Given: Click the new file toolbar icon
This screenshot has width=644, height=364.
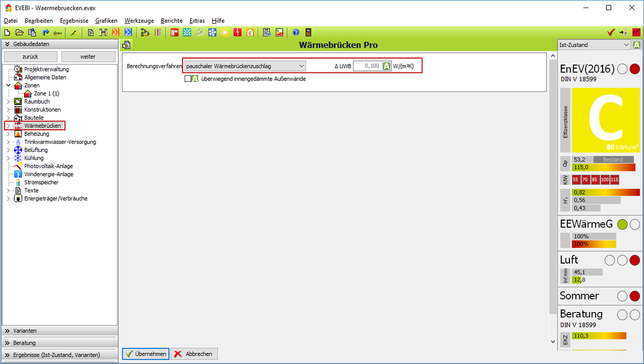Looking at the screenshot, I should 7,32.
